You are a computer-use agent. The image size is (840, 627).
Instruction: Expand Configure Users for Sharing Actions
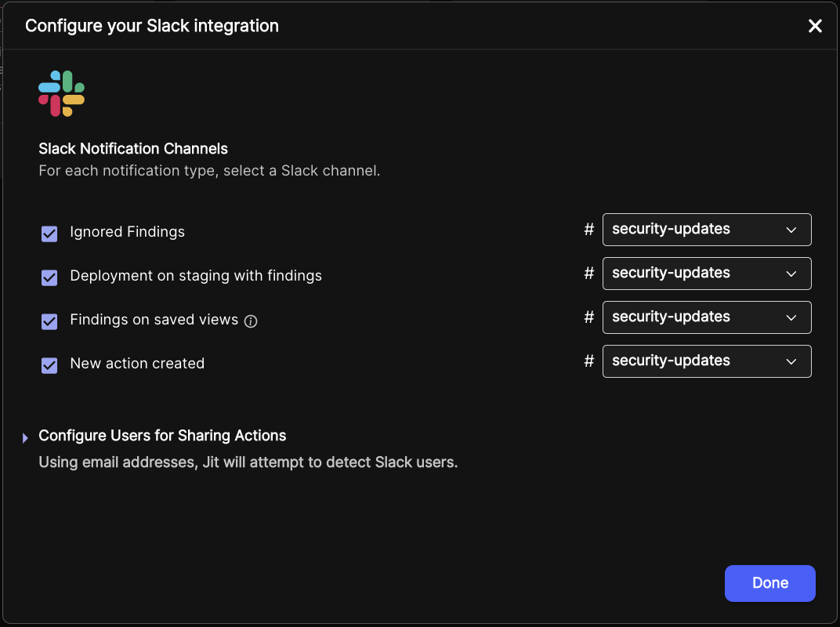[162, 436]
